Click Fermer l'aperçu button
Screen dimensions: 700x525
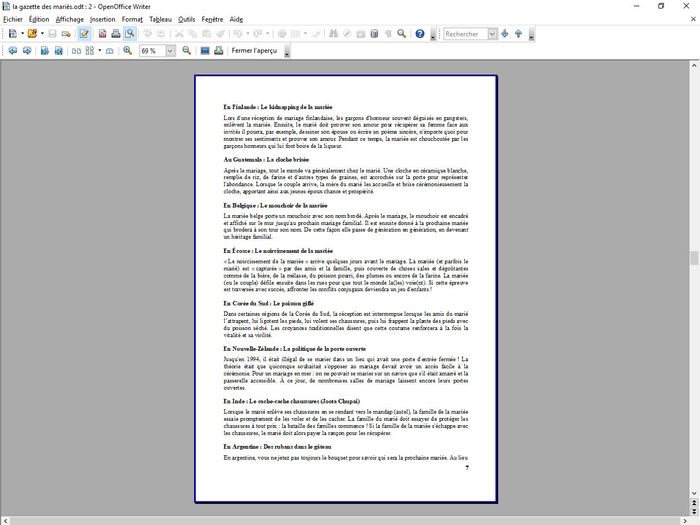pos(254,51)
